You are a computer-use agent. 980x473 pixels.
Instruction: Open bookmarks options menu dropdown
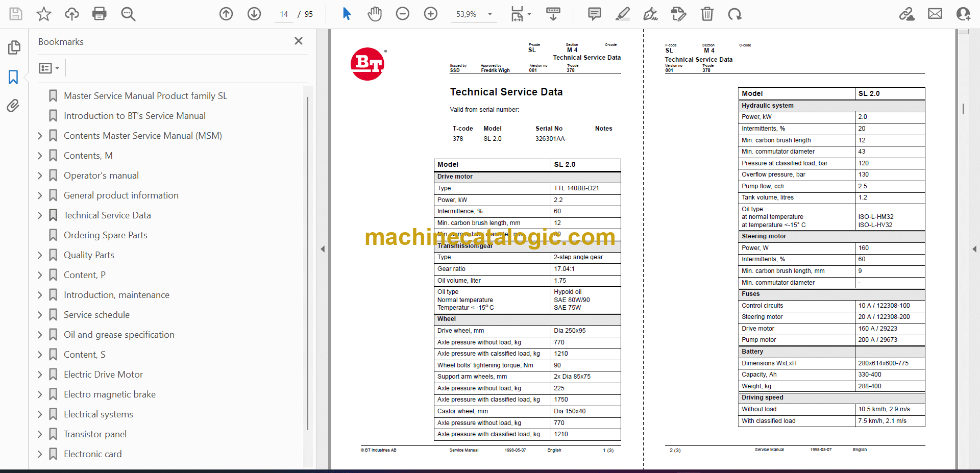(x=50, y=68)
